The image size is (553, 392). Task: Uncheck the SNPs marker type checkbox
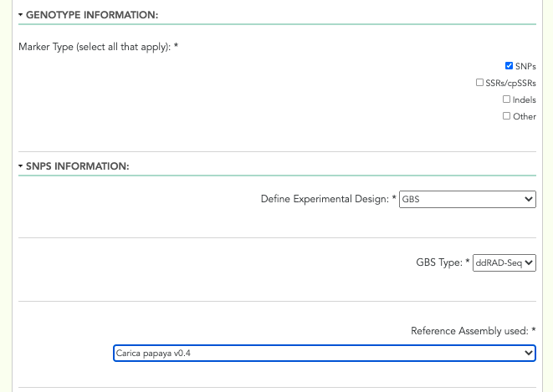[509, 66]
